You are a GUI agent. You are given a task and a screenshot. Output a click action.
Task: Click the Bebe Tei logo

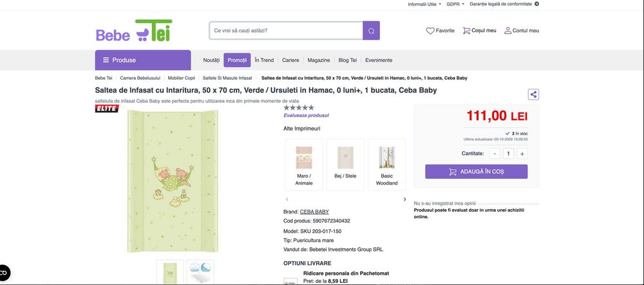134,30
